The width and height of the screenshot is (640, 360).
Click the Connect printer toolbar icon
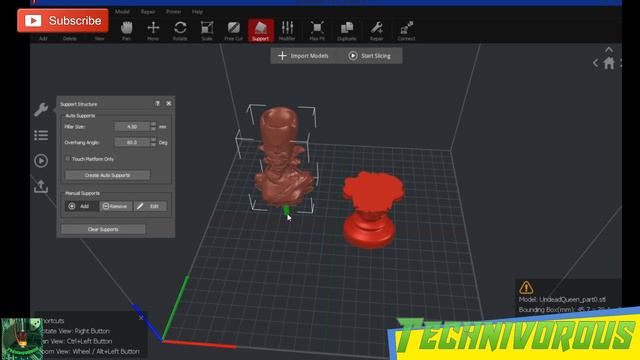click(x=406, y=31)
